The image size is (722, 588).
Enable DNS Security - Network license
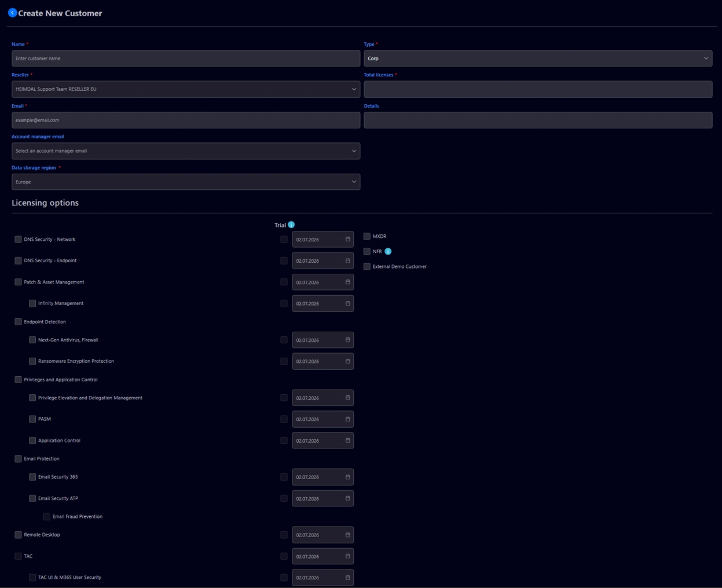(18, 239)
